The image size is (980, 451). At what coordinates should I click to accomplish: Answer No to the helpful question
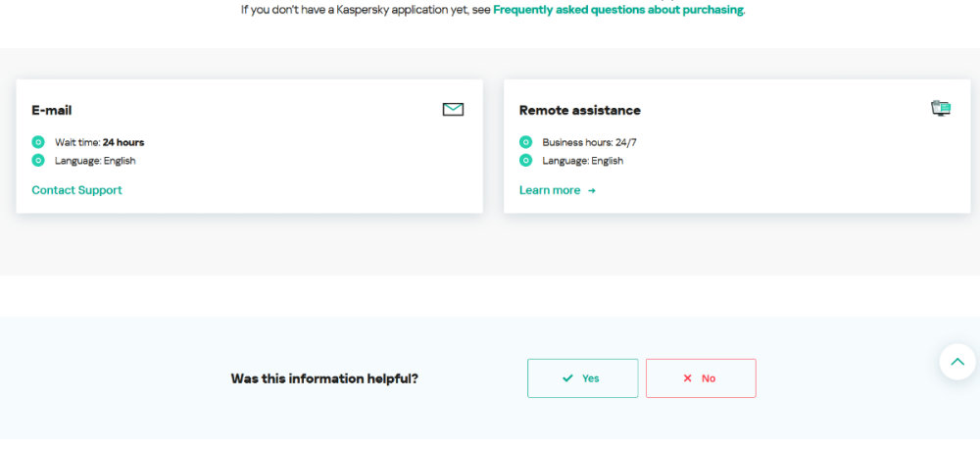coord(701,378)
